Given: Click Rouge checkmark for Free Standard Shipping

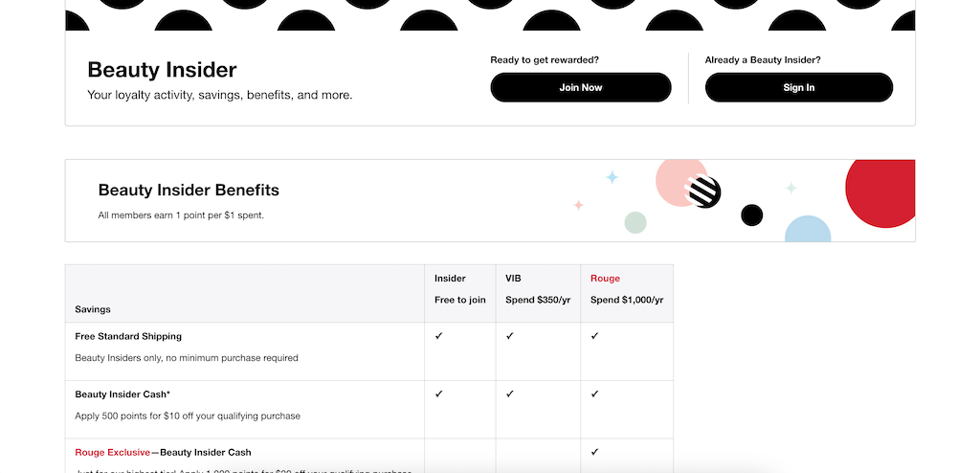Looking at the screenshot, I should 594,336.
